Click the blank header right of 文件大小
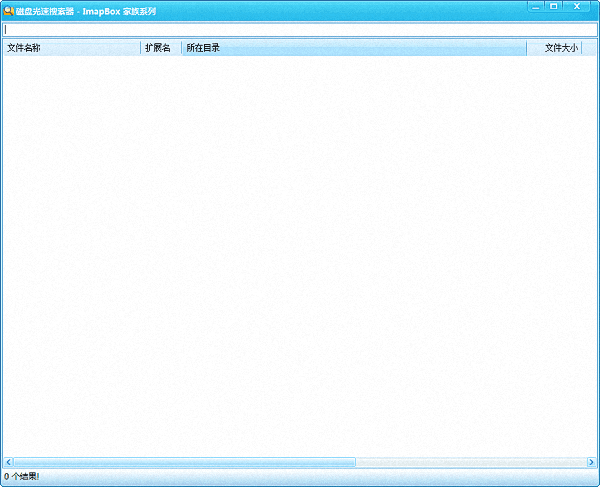 point(589,47)
